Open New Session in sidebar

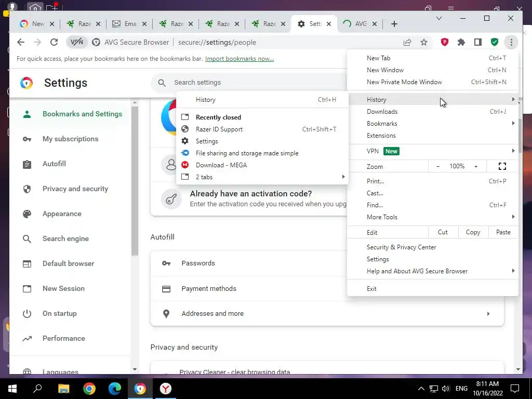(x=63, y=288)
